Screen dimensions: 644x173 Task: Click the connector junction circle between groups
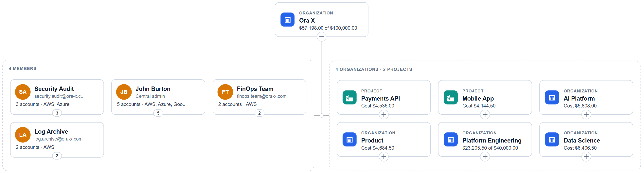click(321, 115)
